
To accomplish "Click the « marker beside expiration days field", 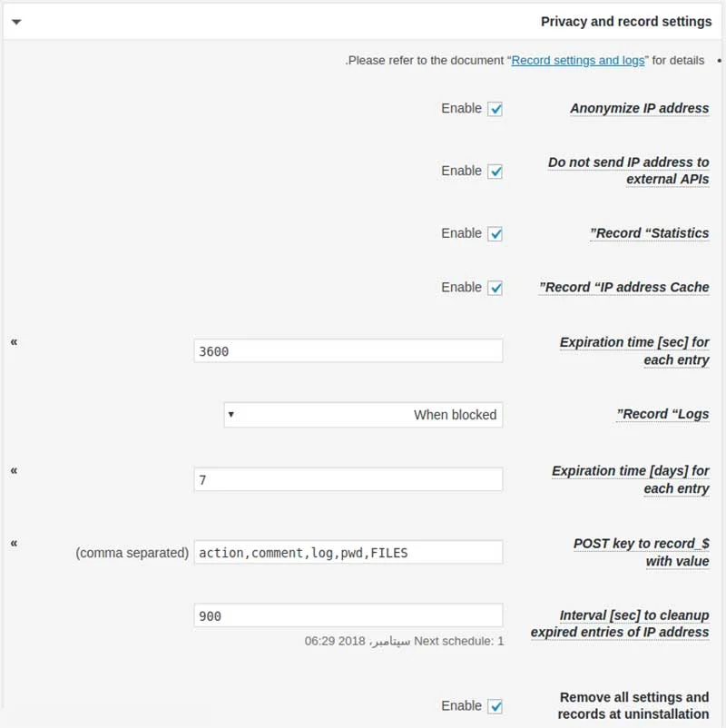I will [x=13, y=471].
